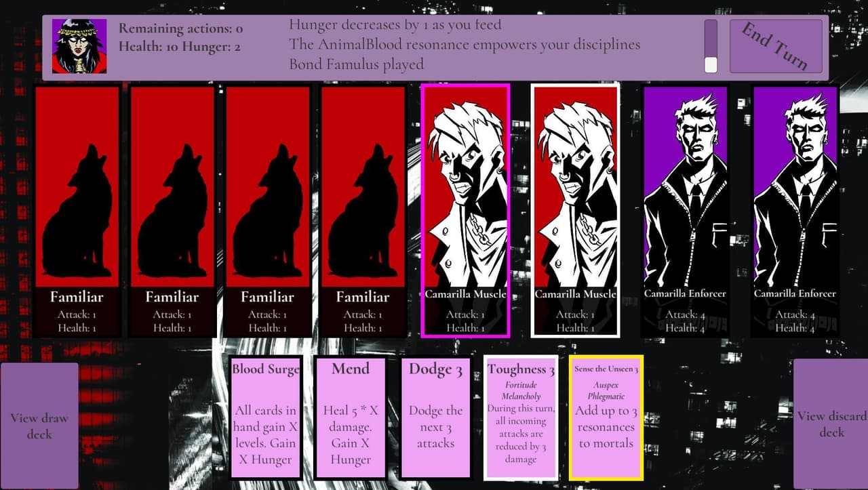Image resolution: width=868 pixels, height=490 pixels.
Task: Select the player vampire portrait
Action: (x=79, y=46)
